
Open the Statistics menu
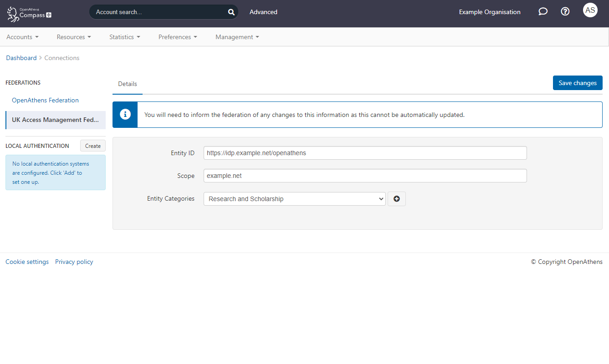(x=124, y=37)
